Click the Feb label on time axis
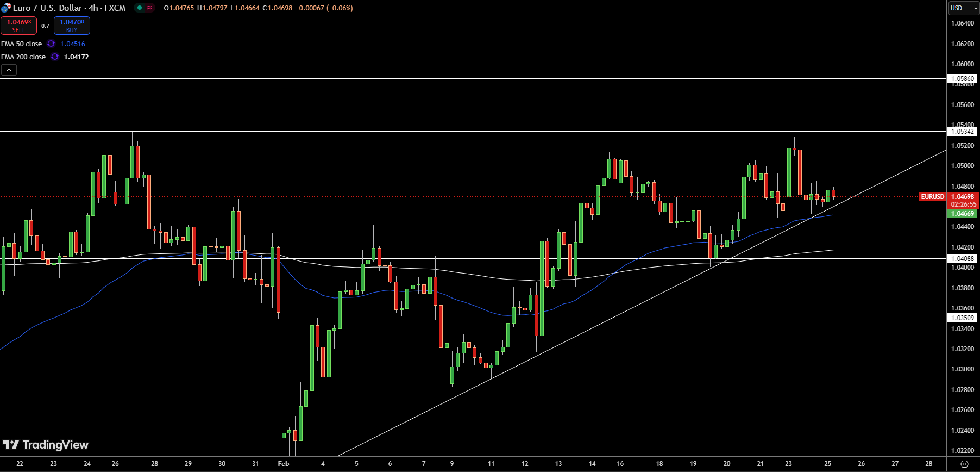The image size is (980, 472). pos(284,464)
